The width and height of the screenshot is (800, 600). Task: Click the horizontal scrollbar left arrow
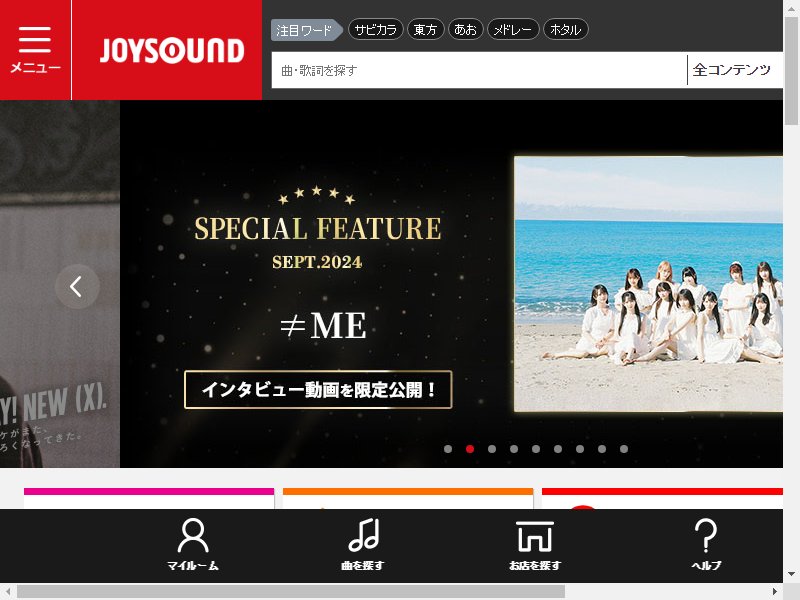point(8,591)
